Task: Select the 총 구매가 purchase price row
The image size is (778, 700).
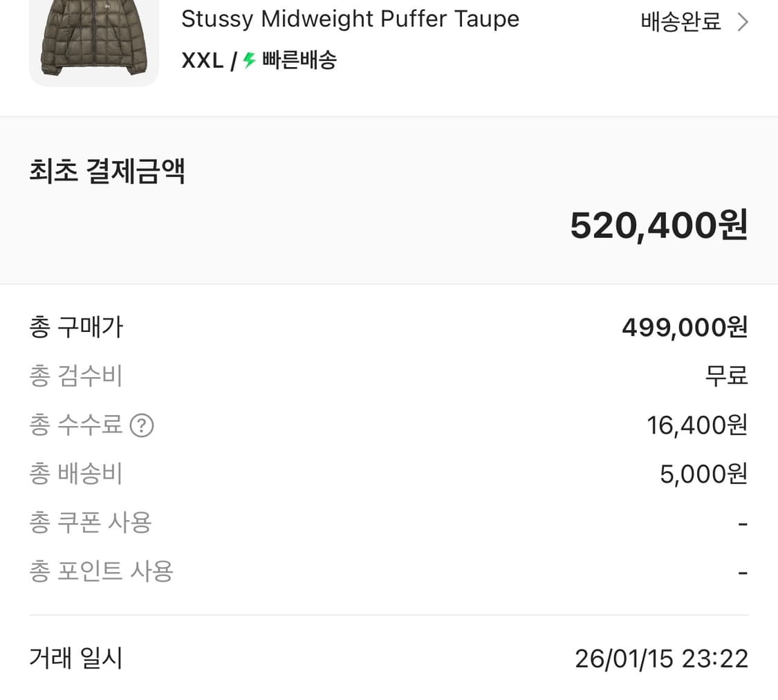Action: 76,327
